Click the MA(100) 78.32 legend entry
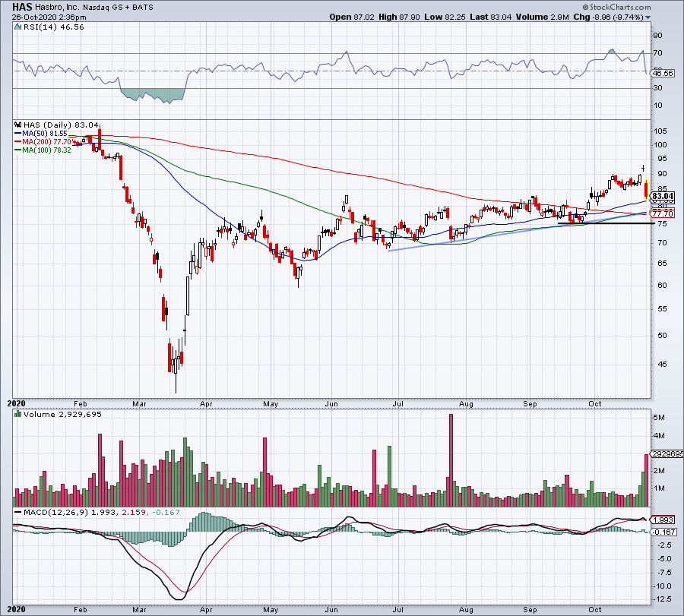Viewport: 684px width, 616px height. click(43, 150)
